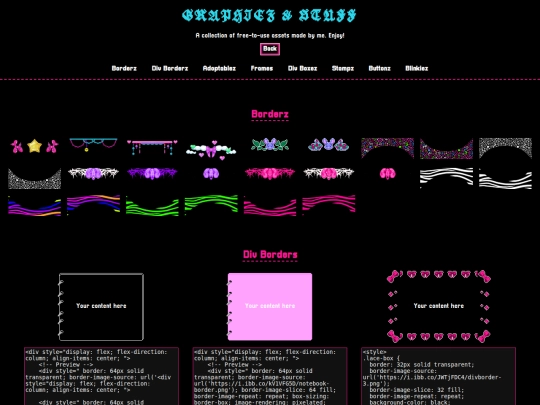Open the Buttonz nav link
Screen dimensions: 540x405
point(380,68)
